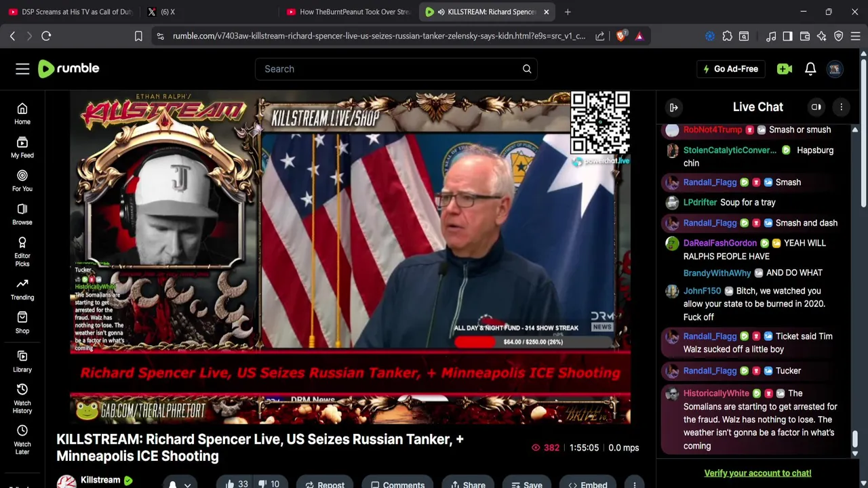Pop out the Live Chat window icon
Screen dimensions: 868x488
tap(816, 107)
